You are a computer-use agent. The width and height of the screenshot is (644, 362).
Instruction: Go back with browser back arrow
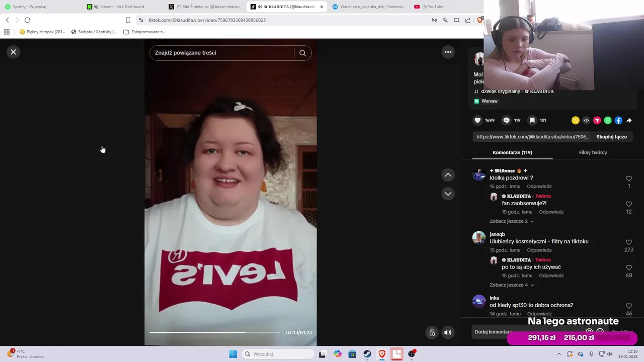[x=8, y=20]
